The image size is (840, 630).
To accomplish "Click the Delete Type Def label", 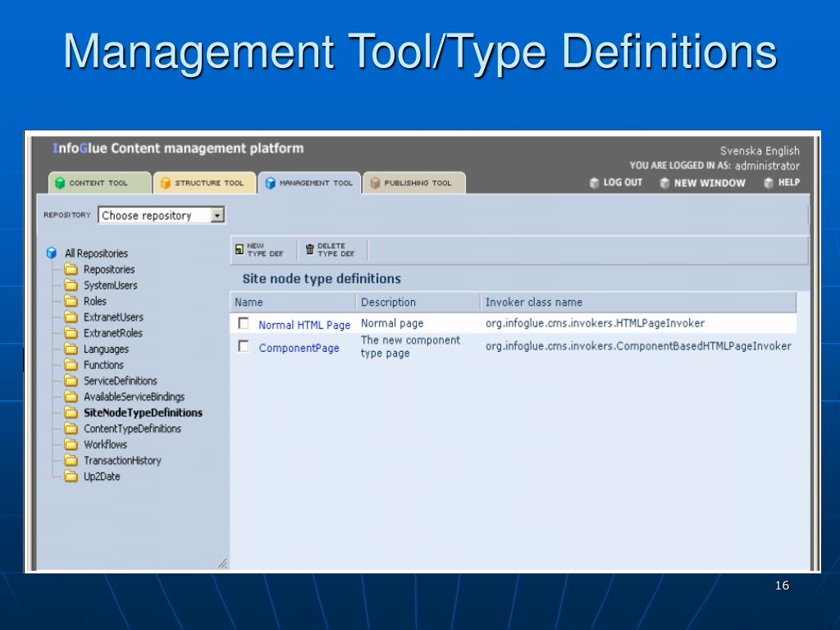I will (336, 249).
